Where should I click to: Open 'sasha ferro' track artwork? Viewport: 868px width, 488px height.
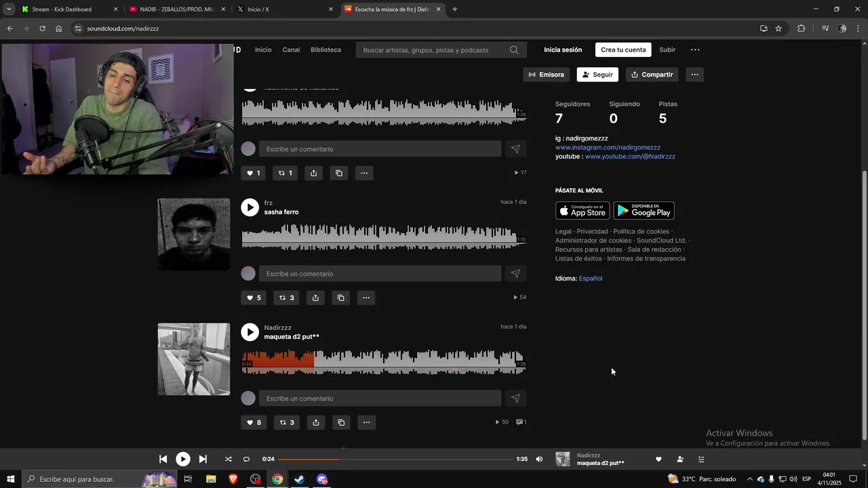[x=194, y=235]
